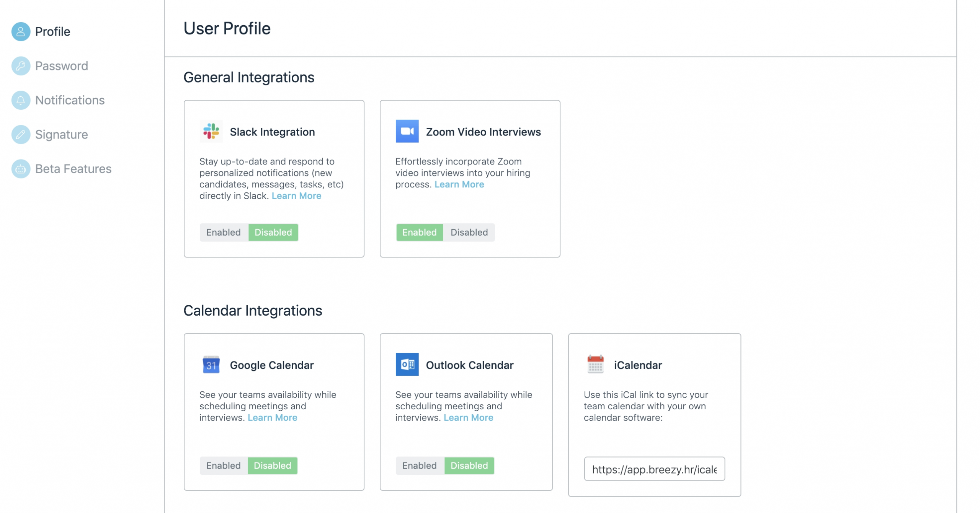Learn More about Zoom Video Interviews

tap(458, 184)
